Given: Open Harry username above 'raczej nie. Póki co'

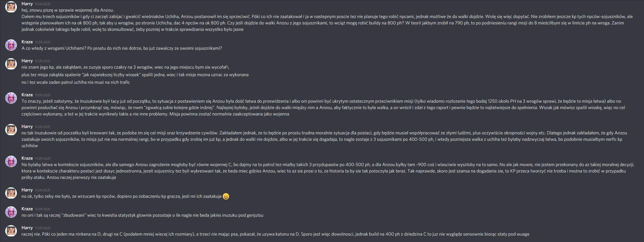Looking at the screenshot, I should 27,228.
